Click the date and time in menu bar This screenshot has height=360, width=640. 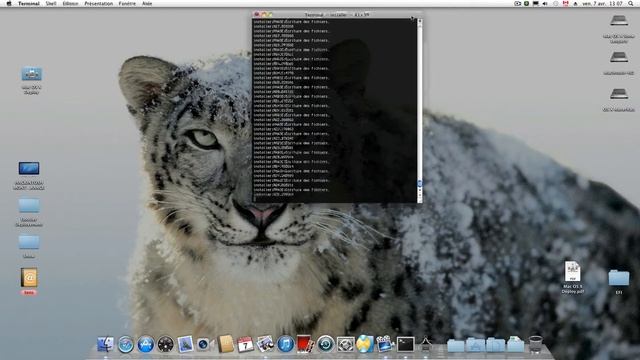pos(602,3)
